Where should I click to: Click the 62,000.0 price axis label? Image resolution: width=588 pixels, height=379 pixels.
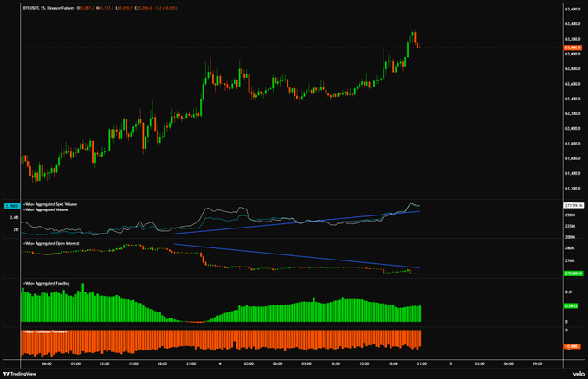click(572, 129)
